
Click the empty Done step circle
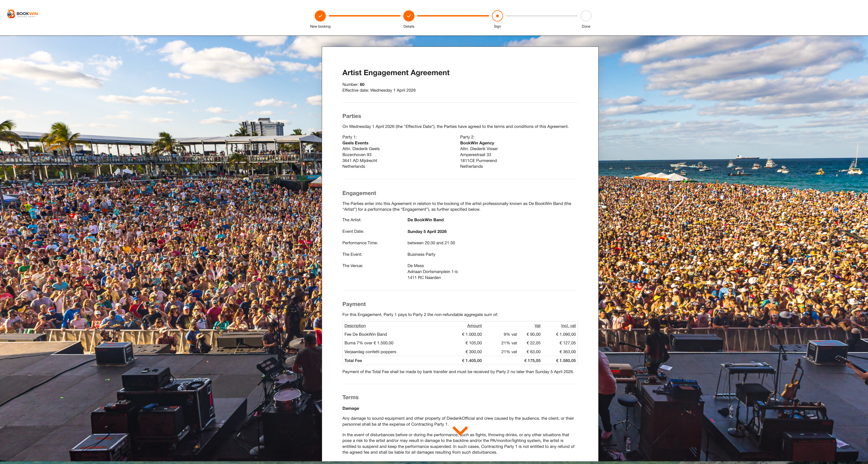click(x=586, y=16)
